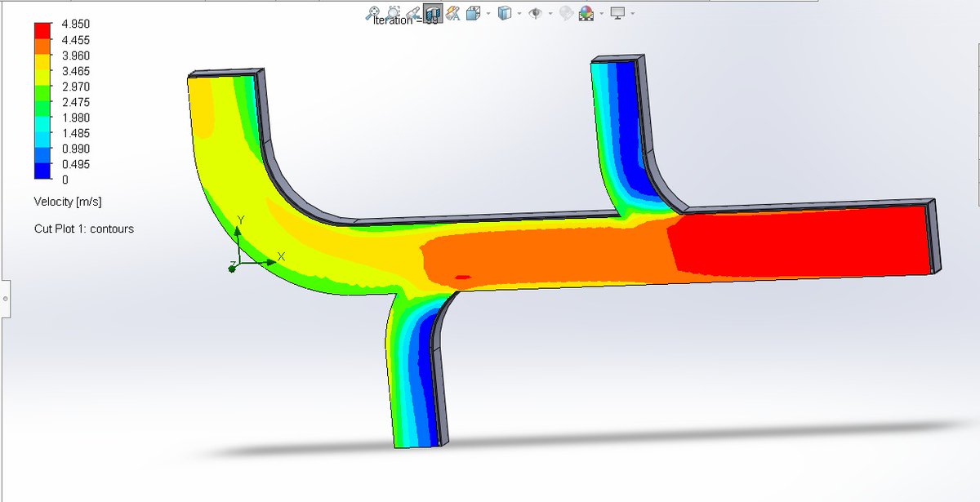This screenshot has width=980, height=502.
Task: Click the legend value 3.960
Action: (75, 56)
